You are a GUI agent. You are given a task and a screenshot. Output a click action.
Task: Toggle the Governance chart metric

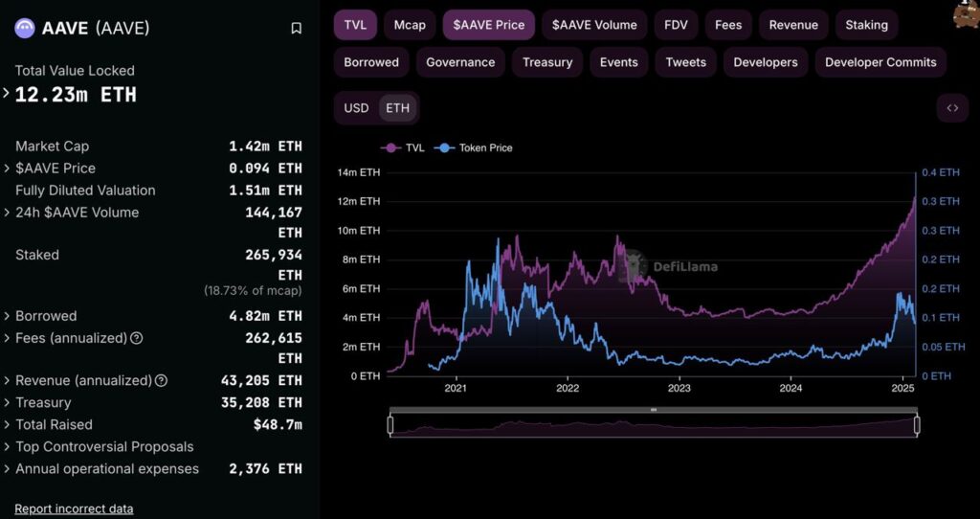[x=460, y=62]
